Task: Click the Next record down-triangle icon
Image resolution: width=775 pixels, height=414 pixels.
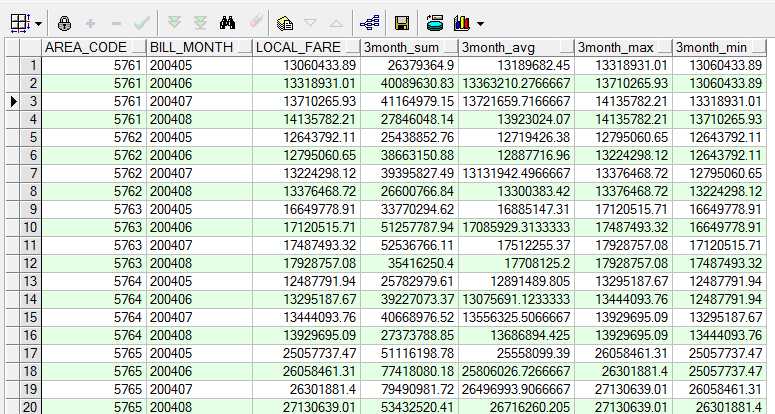Action: point(310,23)
